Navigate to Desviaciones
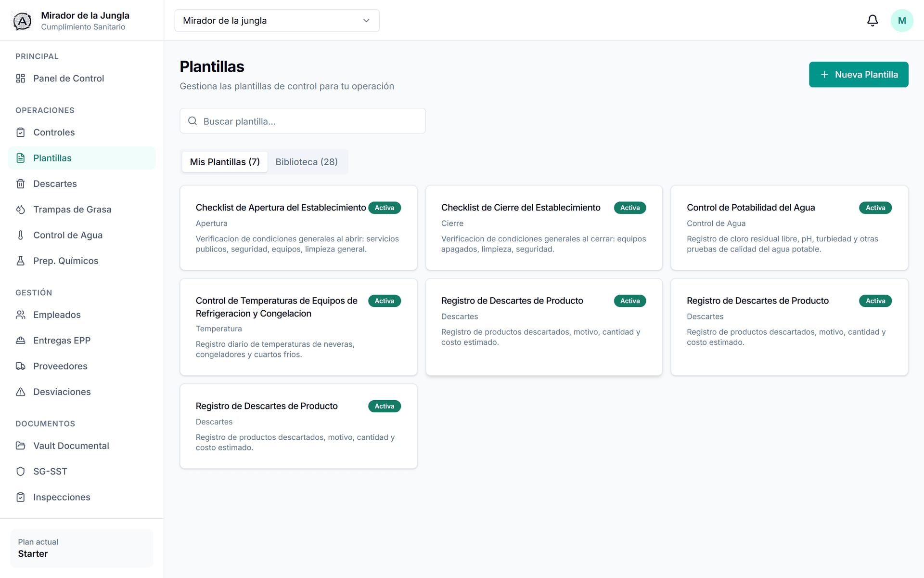 coord(82,392)
